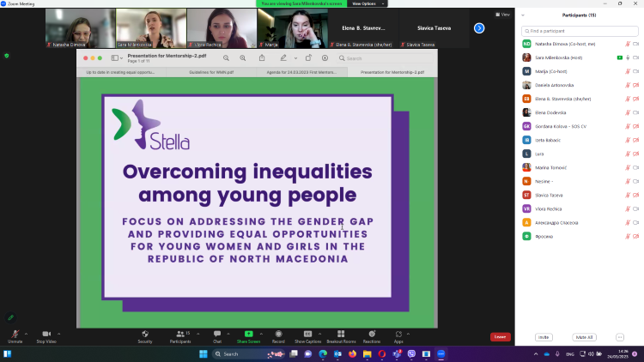Click the zoom out magnifier in PDF viewer

click(226, 58)
